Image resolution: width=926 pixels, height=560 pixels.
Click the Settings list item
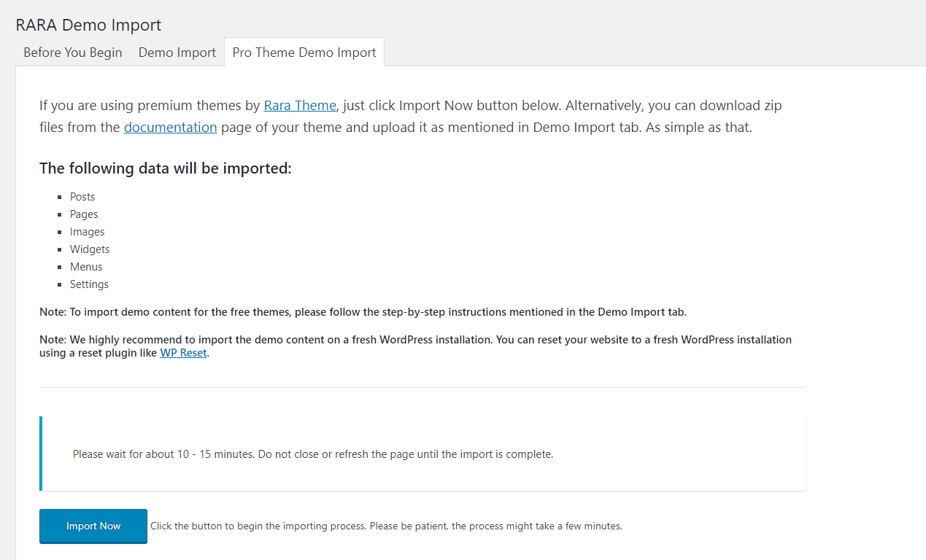89,284
